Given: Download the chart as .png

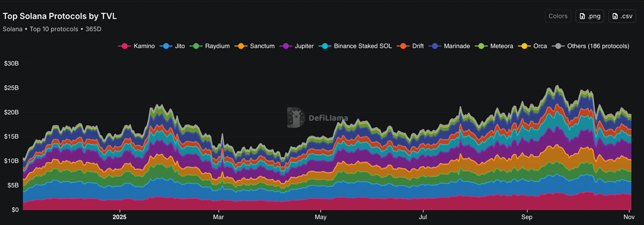Looking at the screenshot, I should [x=590, y=16].
